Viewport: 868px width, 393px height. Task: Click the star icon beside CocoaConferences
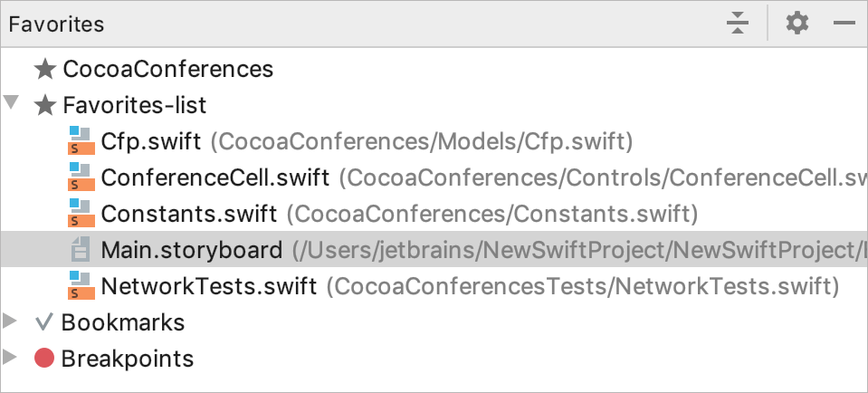45,69
